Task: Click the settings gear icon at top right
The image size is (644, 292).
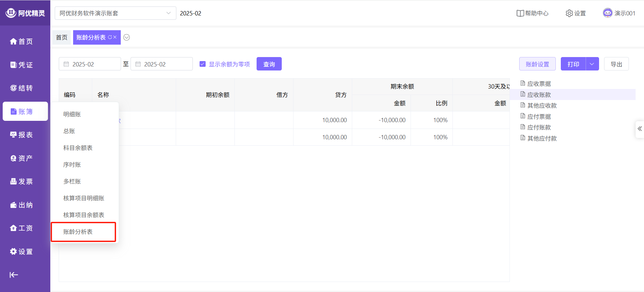Action: (x=569, y=13)
